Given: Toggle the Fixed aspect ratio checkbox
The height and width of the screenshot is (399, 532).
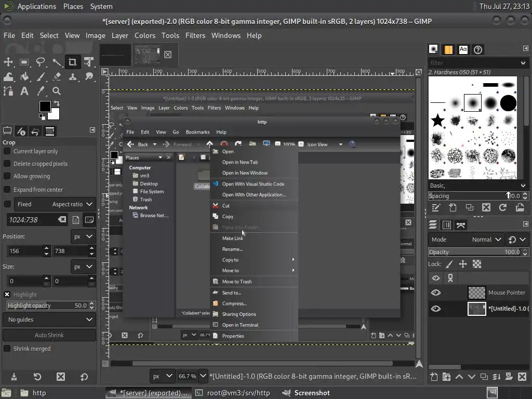Looking at the screenshot, I should tap(7, 204).
